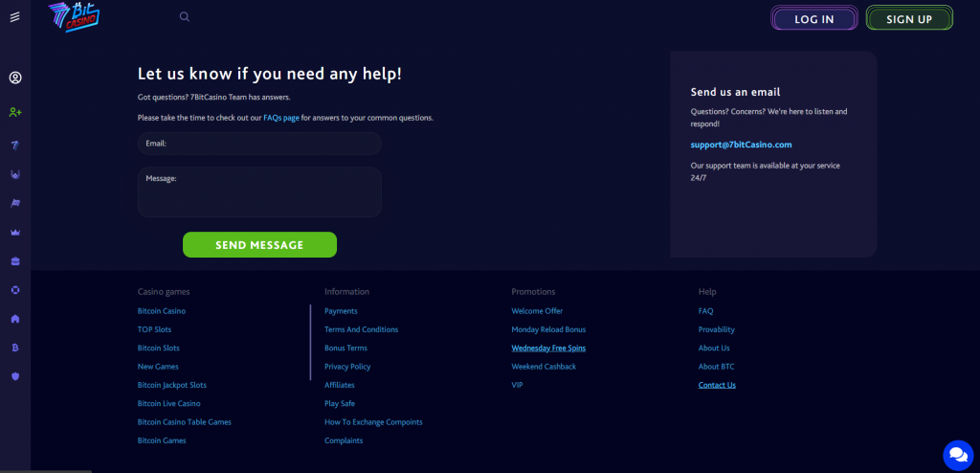Click the lifebuoy support sidebar icon

(15, 290)
